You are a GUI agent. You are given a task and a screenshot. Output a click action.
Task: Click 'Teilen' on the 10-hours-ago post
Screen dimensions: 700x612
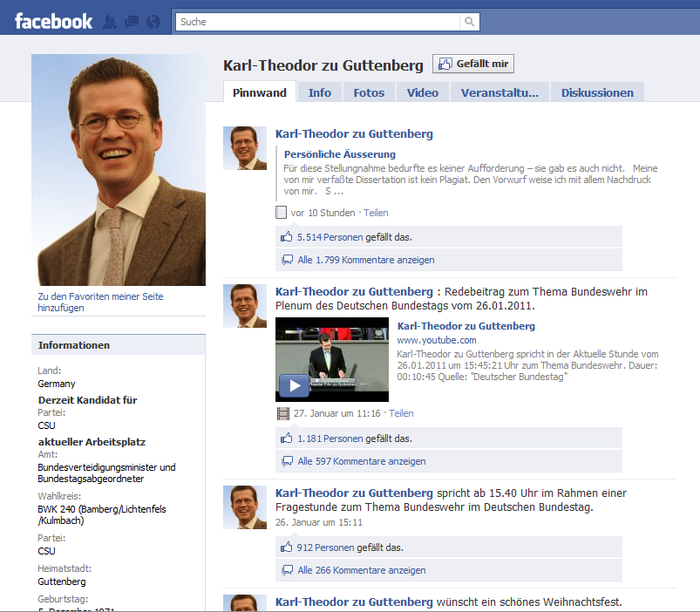click(x=376, y=213)
